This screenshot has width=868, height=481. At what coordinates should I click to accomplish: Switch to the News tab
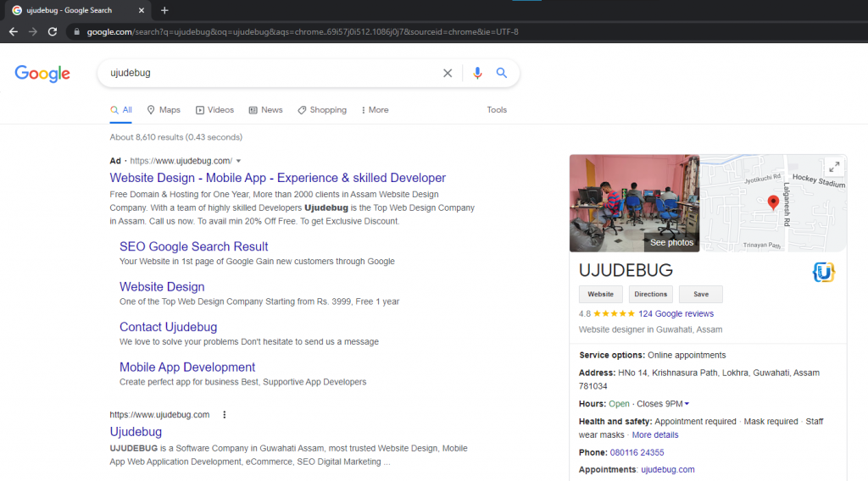pos(265,110)
